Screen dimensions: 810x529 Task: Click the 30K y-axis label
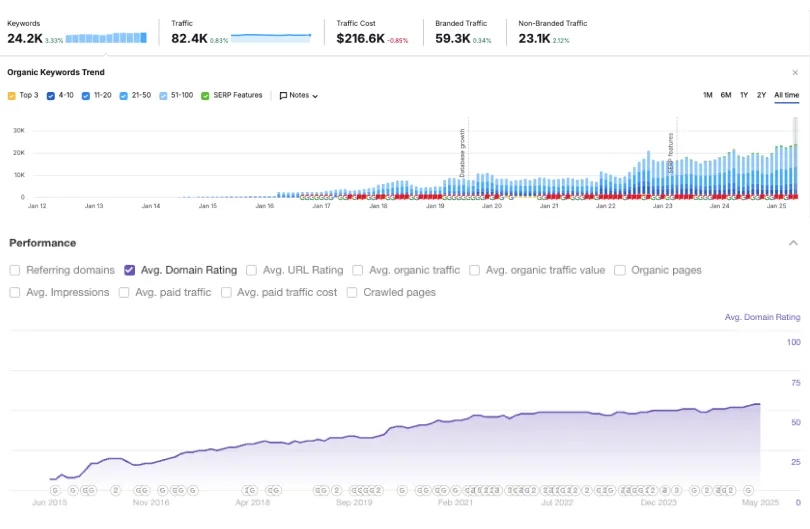coord(19,131)
